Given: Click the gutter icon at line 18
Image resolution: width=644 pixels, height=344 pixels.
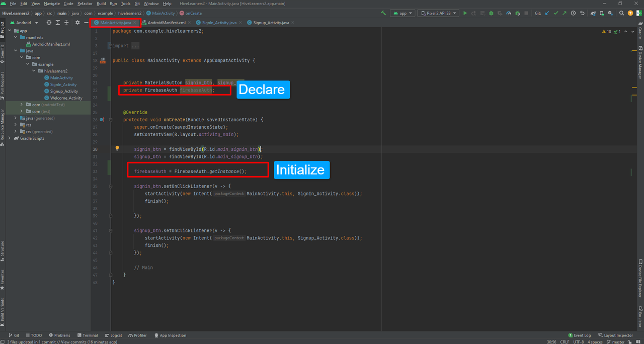Looking at the screenshot, I should click(103, 60).
